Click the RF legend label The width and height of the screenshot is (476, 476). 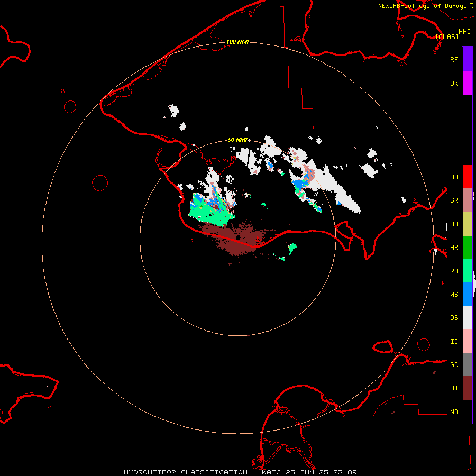click(454, 59)
